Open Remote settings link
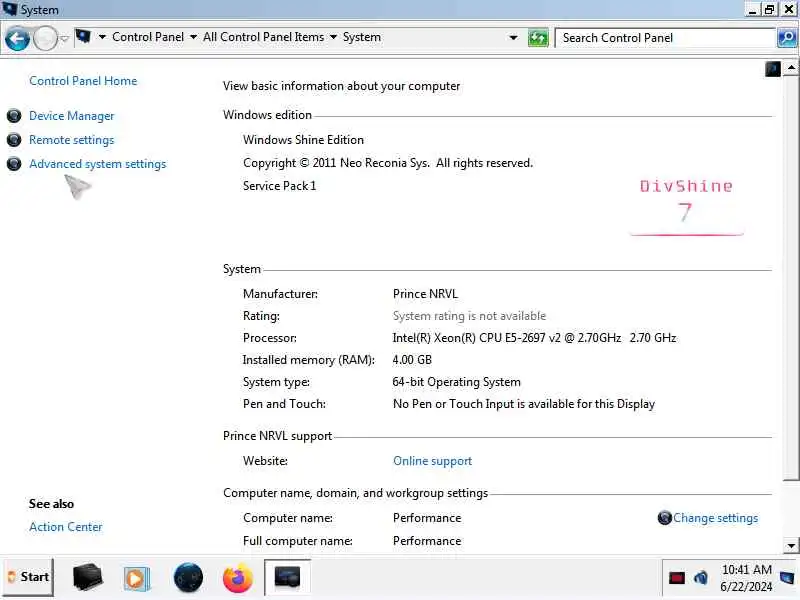This screenshot has width=800, height=600. [x=71, y=140]
